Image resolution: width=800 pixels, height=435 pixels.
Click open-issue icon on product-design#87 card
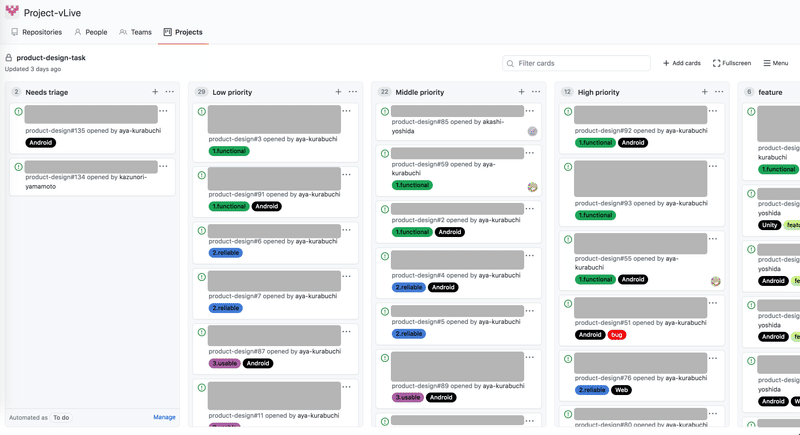(202, 332)
